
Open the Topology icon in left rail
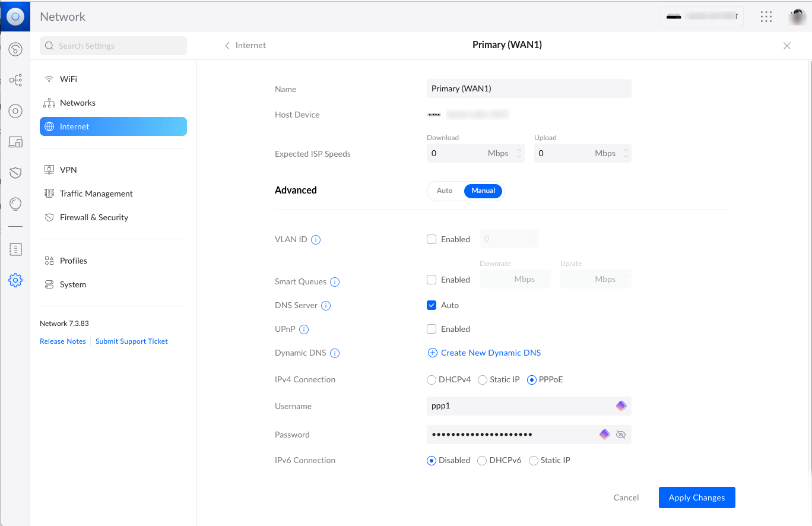tap(15, 80)
